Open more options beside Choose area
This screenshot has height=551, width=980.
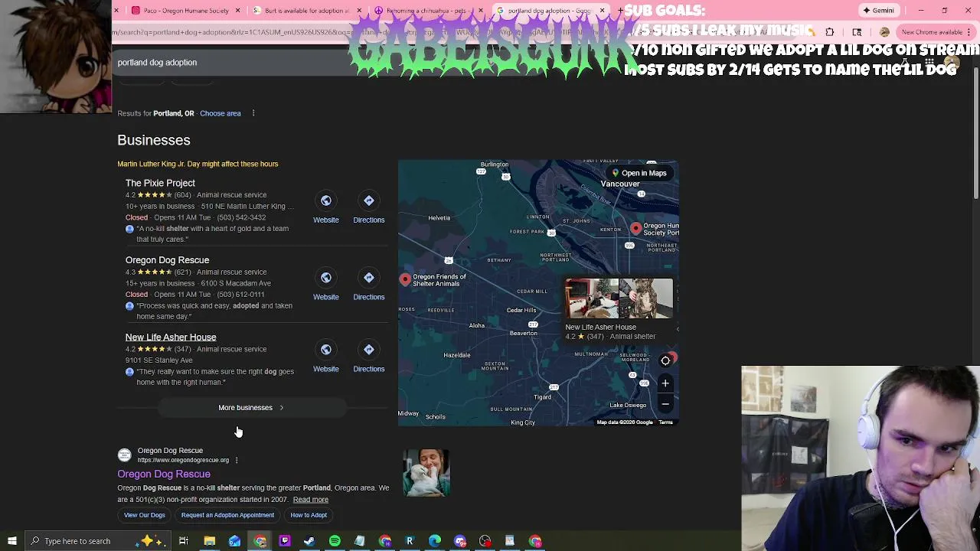(x=253, y=113)
